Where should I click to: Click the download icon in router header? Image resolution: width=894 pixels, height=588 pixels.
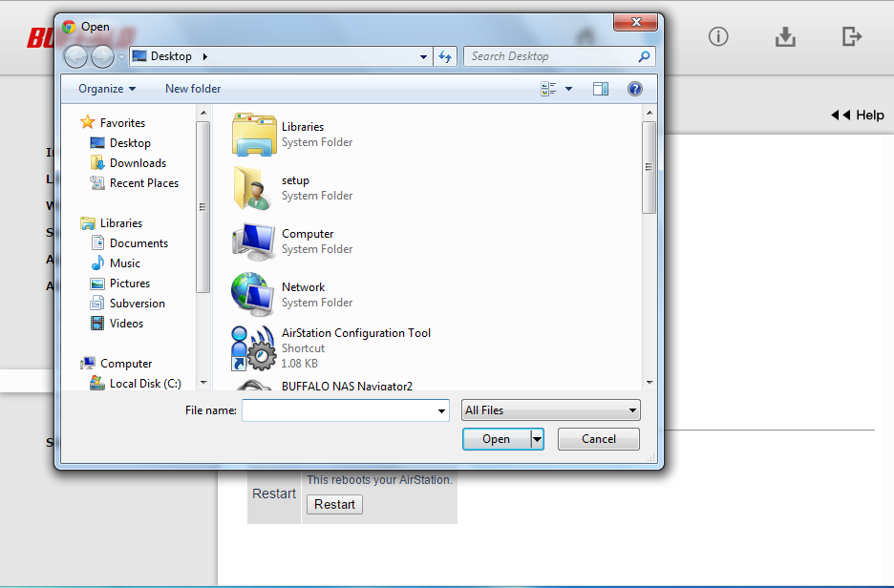pos(785,36)
